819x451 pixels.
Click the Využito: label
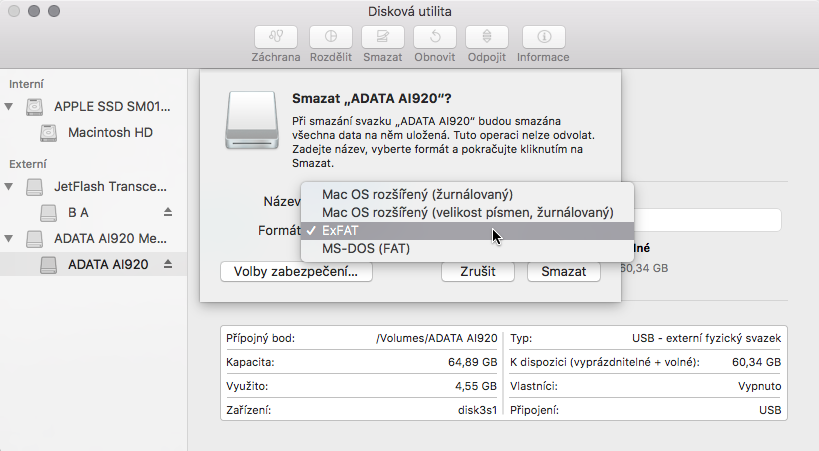click(x=247, y=386)
